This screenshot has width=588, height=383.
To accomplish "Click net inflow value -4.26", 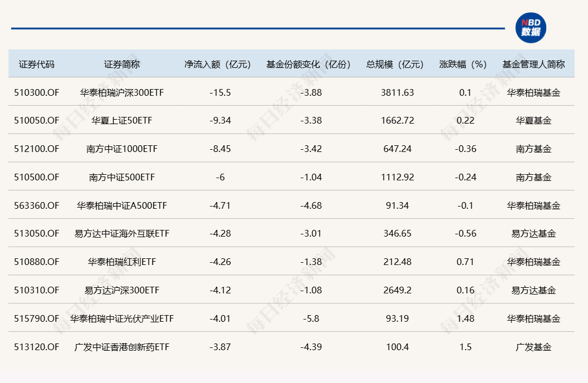I will [220, 262].
